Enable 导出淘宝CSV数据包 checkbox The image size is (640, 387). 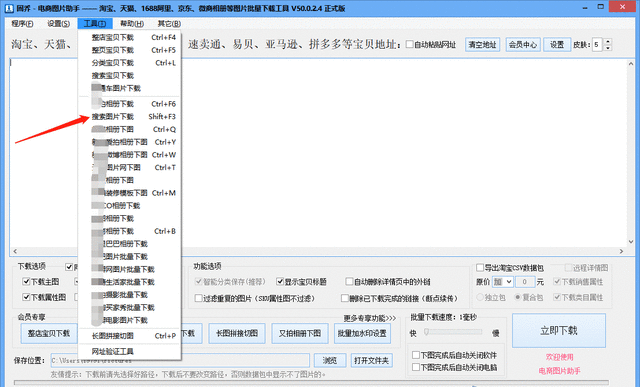480,268
